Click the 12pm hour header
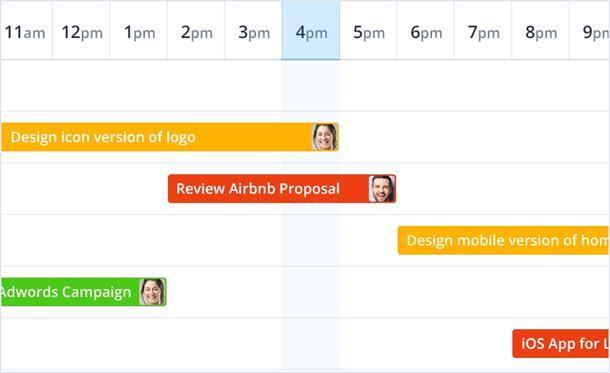 point(81,30)
